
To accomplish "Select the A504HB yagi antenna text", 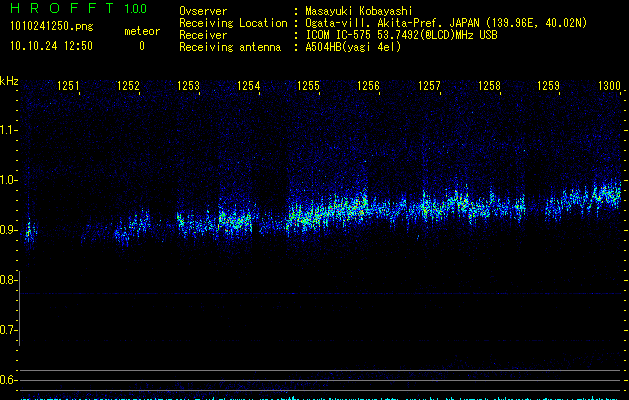I will coord(353,47).
